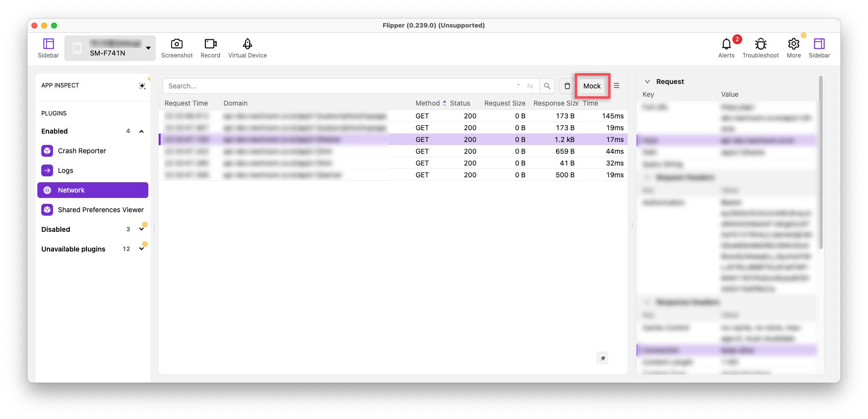Screen dimensions: 868x419
Task: Toggle regex search option in search box
Action: pyautogui.click(x=518, y=86)
